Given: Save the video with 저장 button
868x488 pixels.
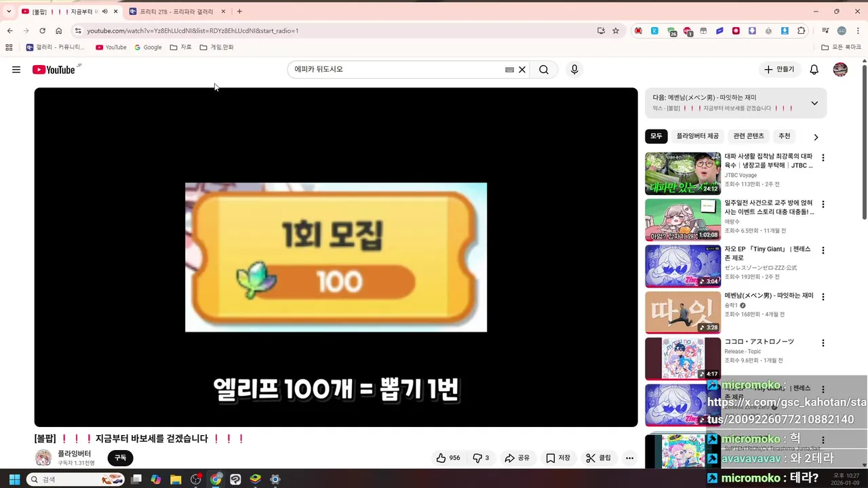Looking at the screenshot, I should point(558,458).
